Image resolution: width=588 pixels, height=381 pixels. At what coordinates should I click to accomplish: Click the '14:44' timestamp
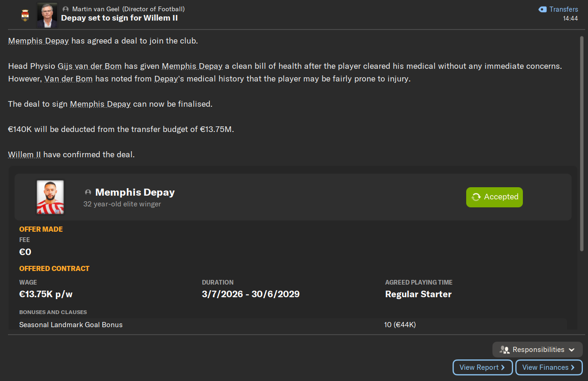tap(571, 19)
